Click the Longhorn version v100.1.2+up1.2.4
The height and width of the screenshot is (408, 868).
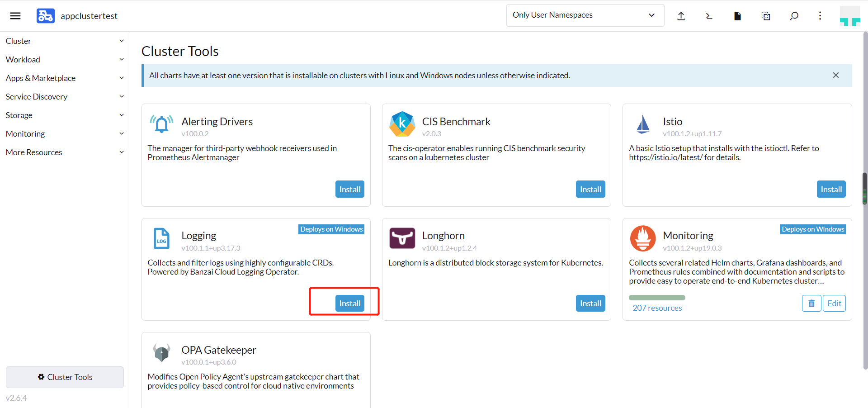coord(449,248)
